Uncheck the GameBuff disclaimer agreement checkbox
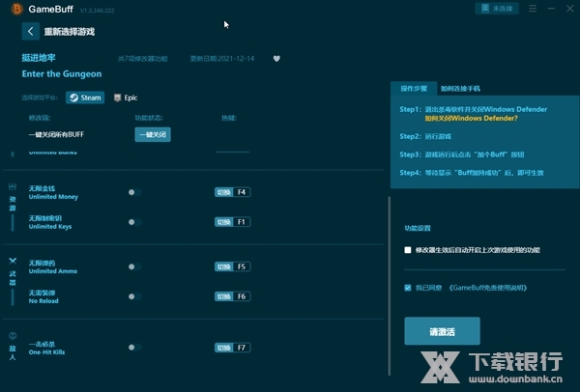This screenshot has height=392, width=580. [408, 288]
